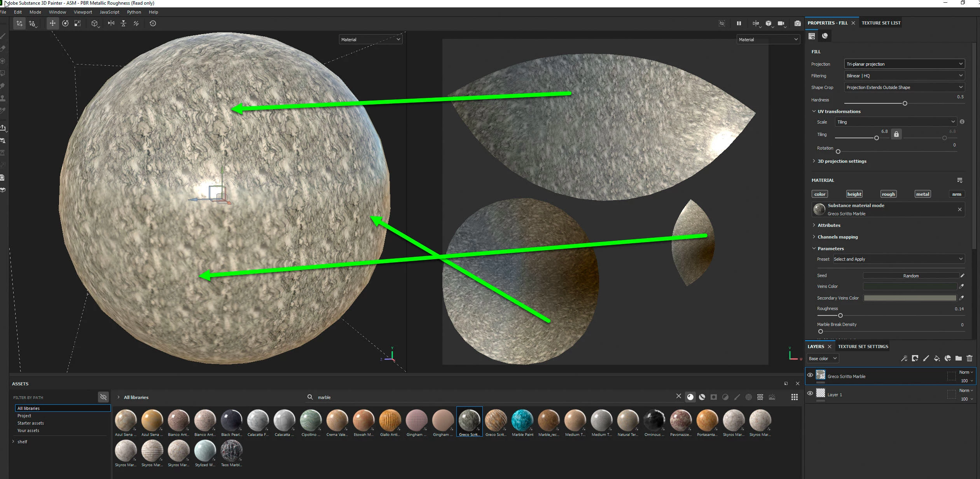This screenshot has height=479, width=980.
Task: Switch to Texture Set Settings tab
Action: pos(863,347)
